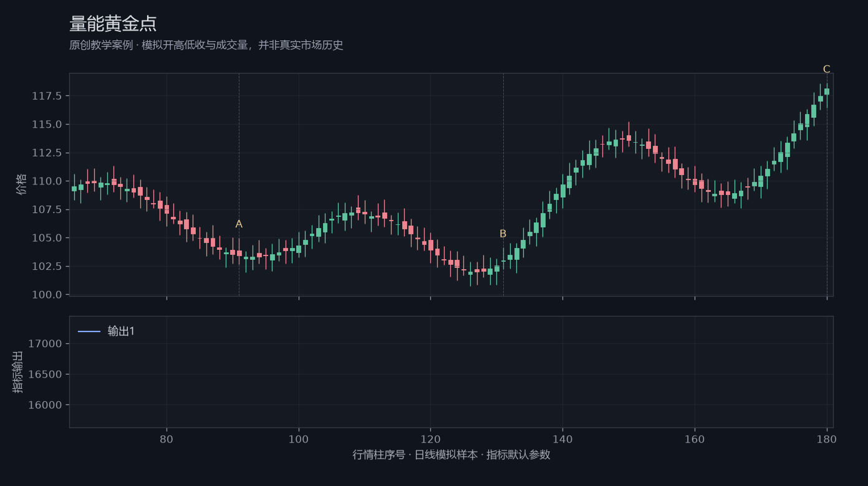This screenshot has width=868, height=486.
Task: Click the 价格 axis label
Action: 22,184
